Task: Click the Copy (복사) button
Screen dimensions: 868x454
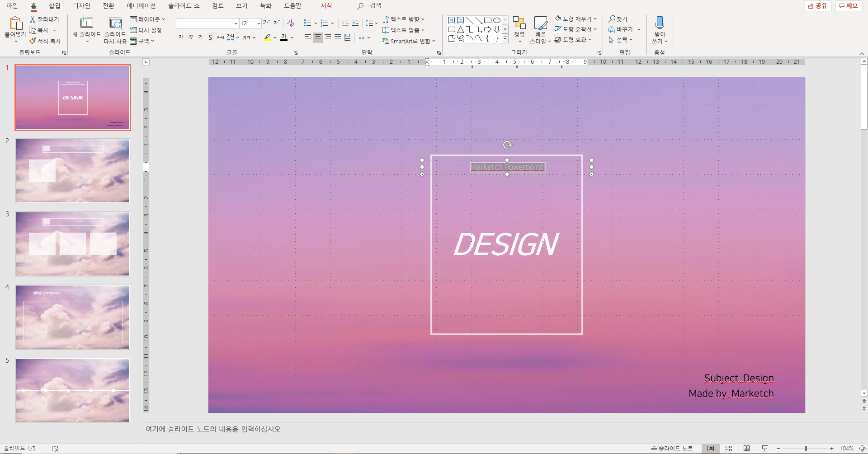Action: pyautogui.click(x=39, y=30)
